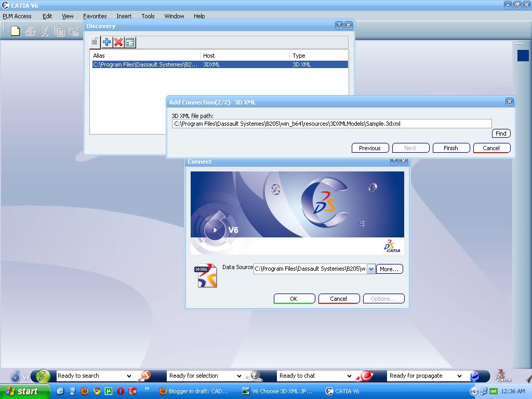532x399 pixels.
Task: Click the Type column header
Action: (319, 56)
